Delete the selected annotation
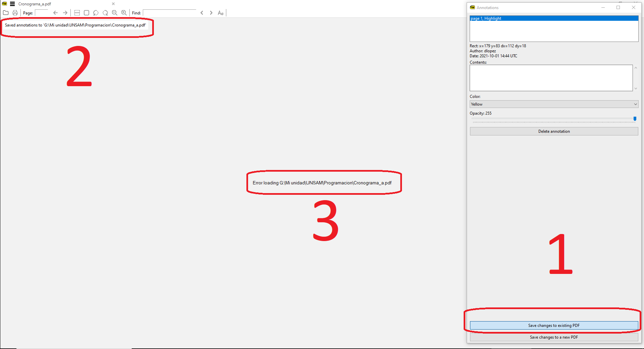The width and height of the screenshot is (644, 349). coord(553,131)
